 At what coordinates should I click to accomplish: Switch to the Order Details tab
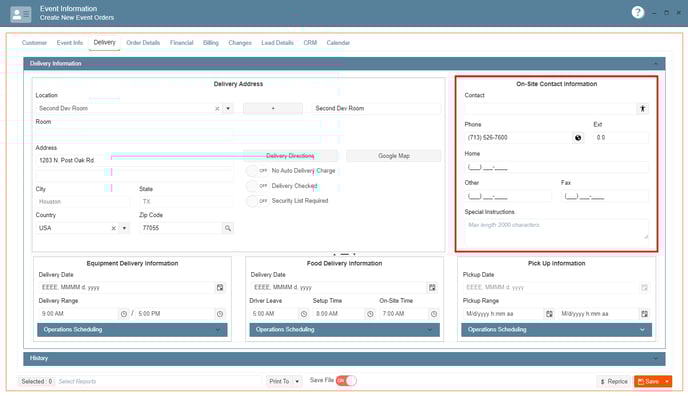point(143,43)
